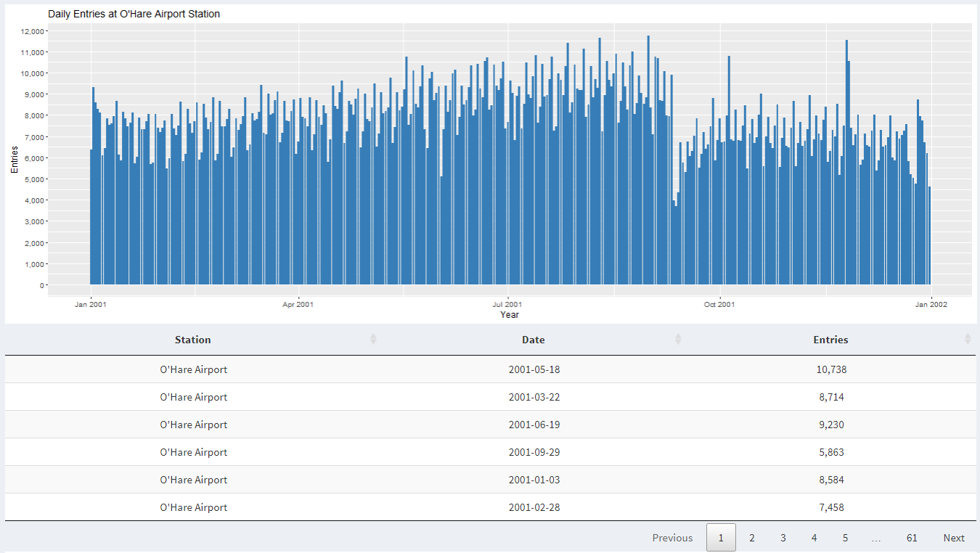This screenshot has height=553, width=980.
Task: Click the Entries column header
Action: [x=831, y=340]
